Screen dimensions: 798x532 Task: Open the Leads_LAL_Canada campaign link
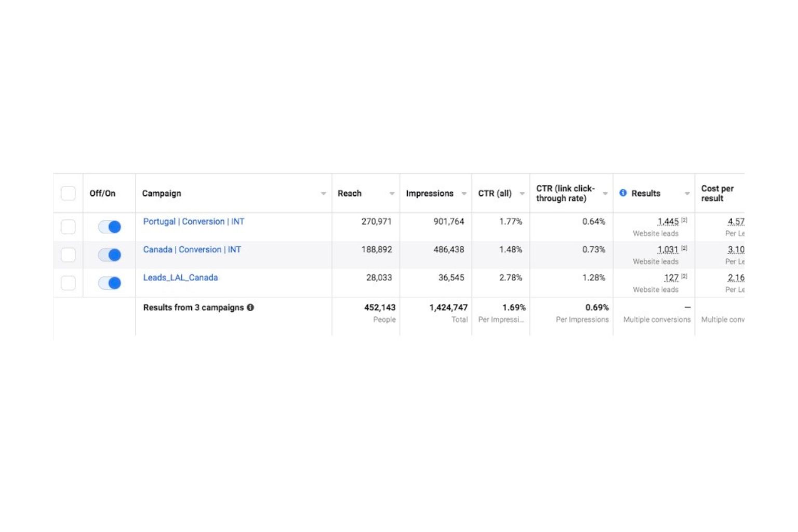[x=180, y=277]
